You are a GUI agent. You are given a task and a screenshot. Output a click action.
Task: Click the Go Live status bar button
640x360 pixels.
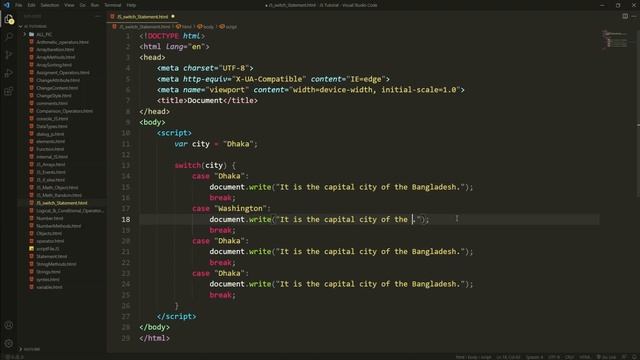click(606, 357)
